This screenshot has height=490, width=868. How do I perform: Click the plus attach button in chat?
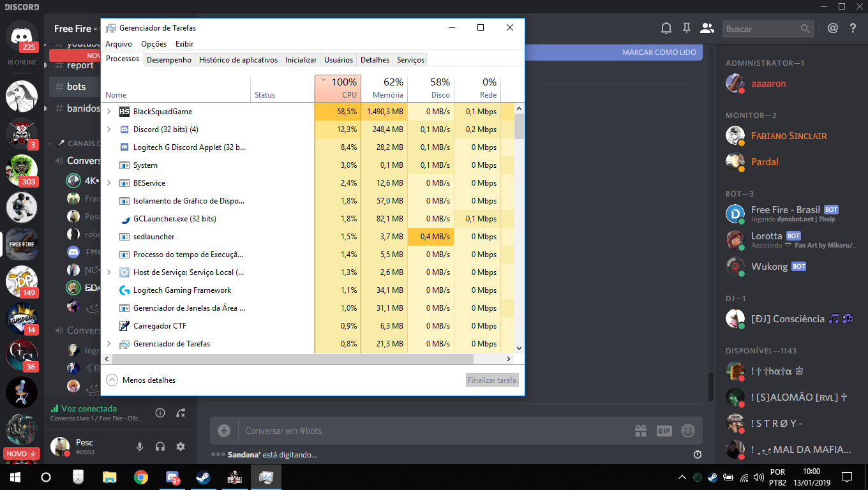224,431
